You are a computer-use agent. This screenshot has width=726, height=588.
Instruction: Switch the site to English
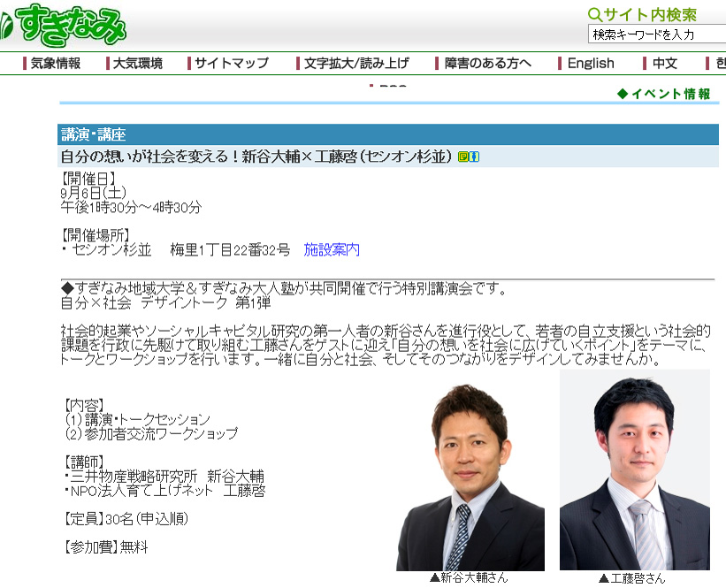point(590,63)
